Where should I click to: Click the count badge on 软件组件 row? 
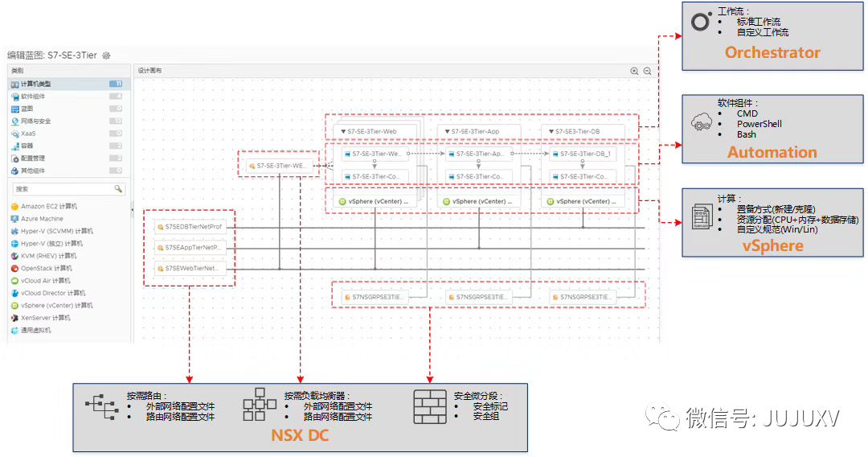tap(116, 97)
